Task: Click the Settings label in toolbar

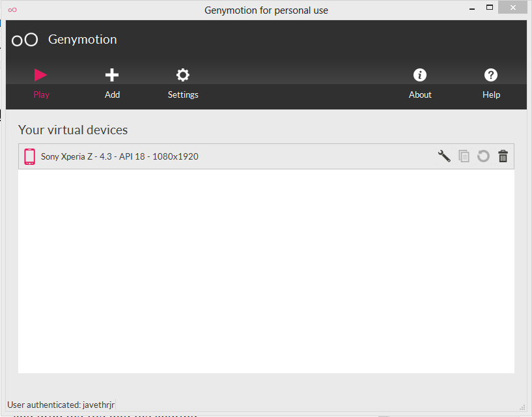Action: click(183, 94)
